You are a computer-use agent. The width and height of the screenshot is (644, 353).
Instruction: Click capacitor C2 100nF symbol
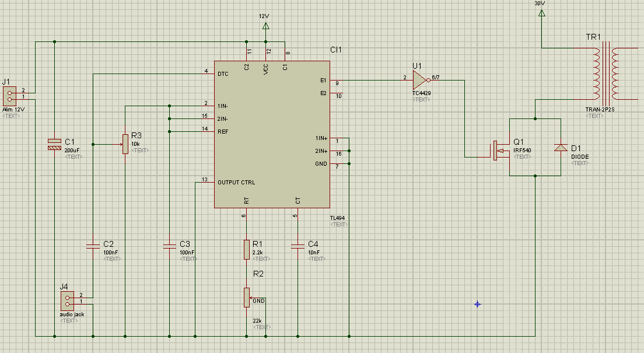point(93,246)
